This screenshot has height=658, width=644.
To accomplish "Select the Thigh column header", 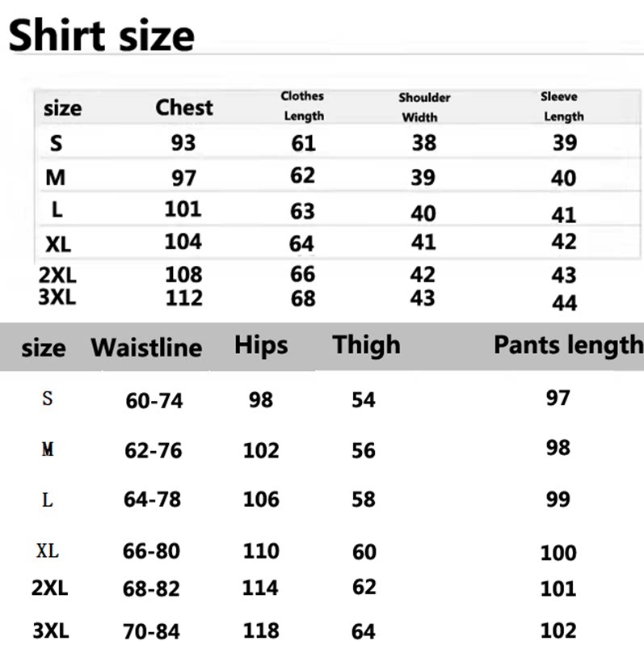I will point(366,345).
